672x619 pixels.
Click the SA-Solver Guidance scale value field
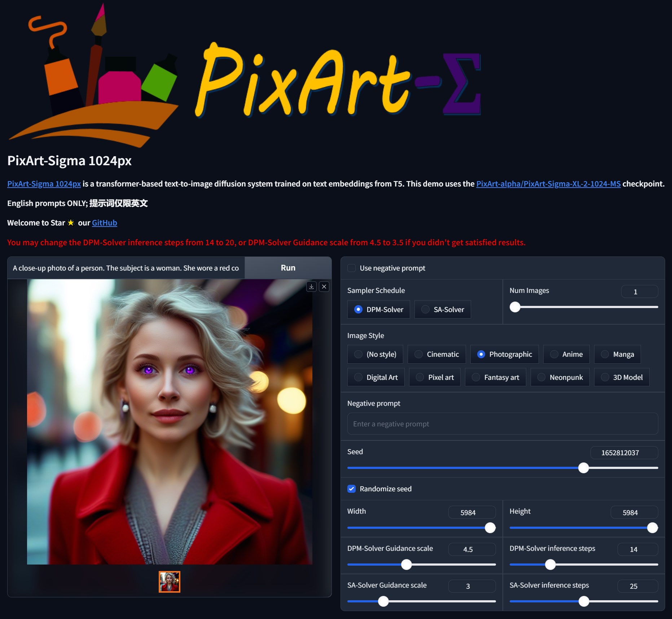(x=472, y=586)
